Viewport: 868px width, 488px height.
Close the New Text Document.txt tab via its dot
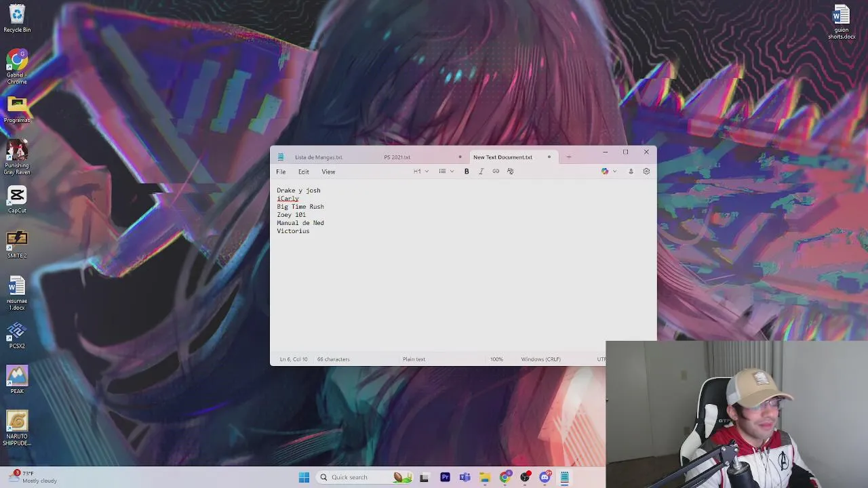click(549, 157)
